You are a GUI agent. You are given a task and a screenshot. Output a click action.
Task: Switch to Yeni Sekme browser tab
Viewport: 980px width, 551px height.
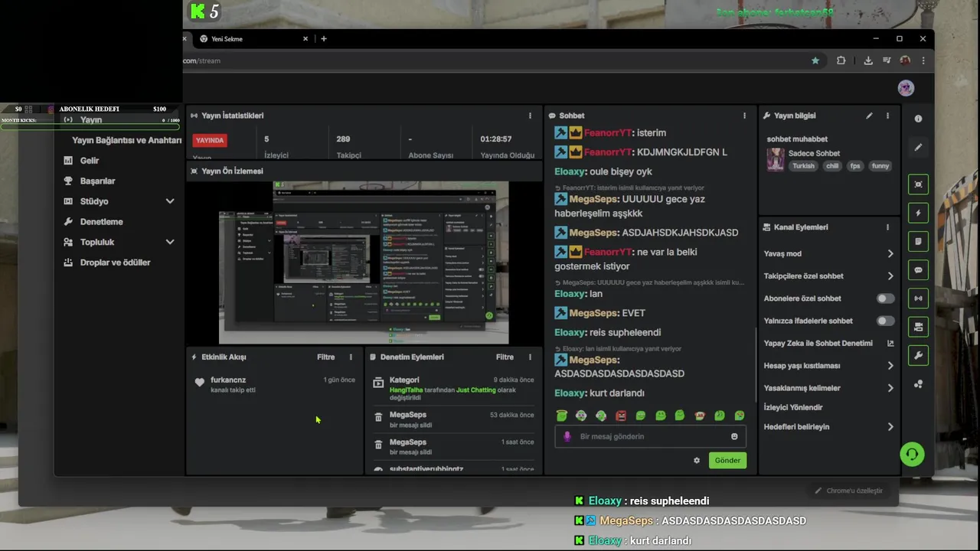[x=253, y=39]
